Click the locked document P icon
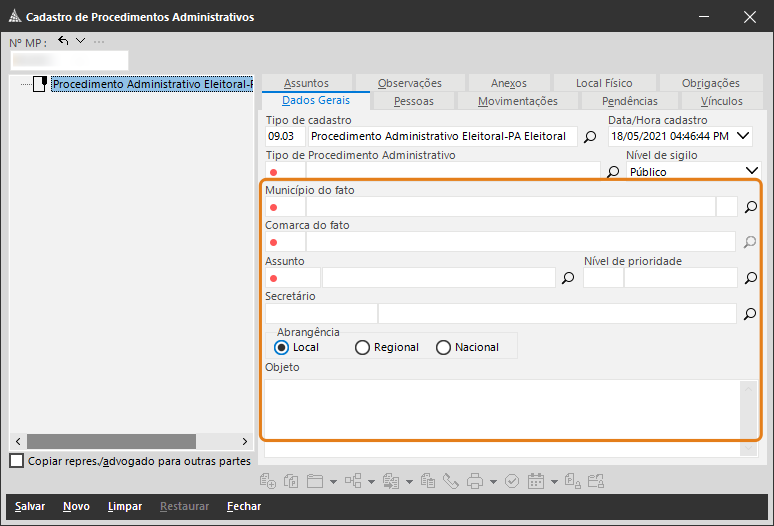The height and width of the screenshot is (526, 774). point(573,481)
